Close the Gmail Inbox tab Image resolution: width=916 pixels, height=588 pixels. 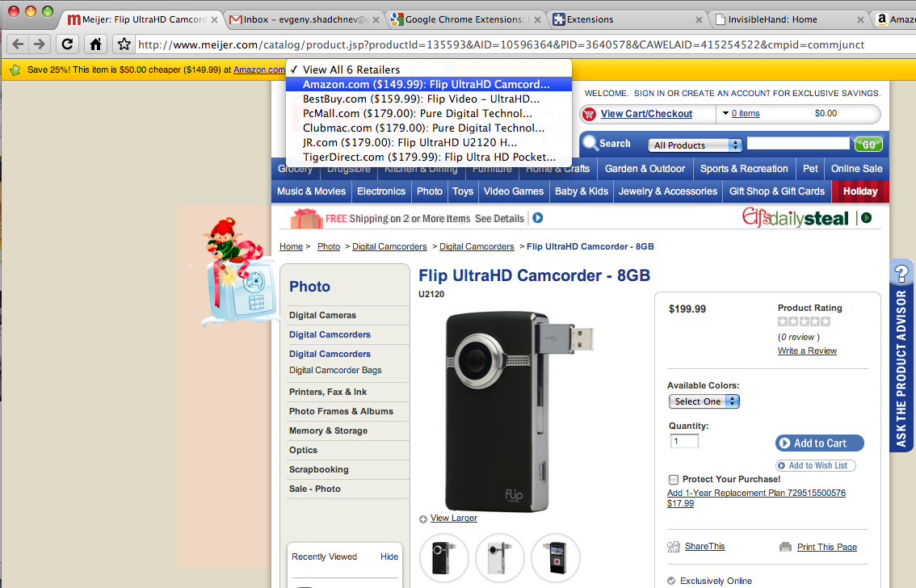[x=376, y=20]
